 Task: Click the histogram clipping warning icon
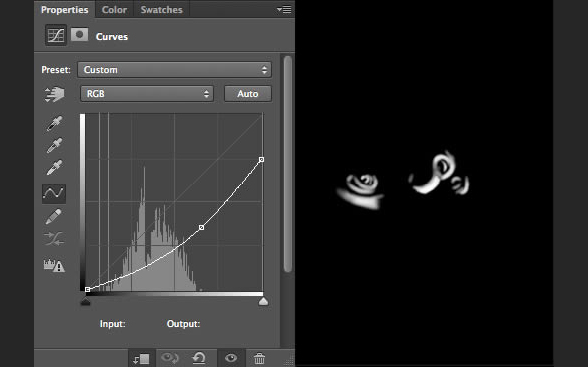click(x=54, y=265)
